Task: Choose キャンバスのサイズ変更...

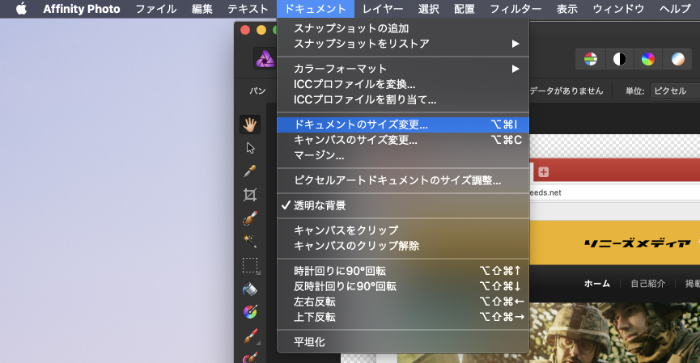Action: pyautogui.click(x=403, y=140)
